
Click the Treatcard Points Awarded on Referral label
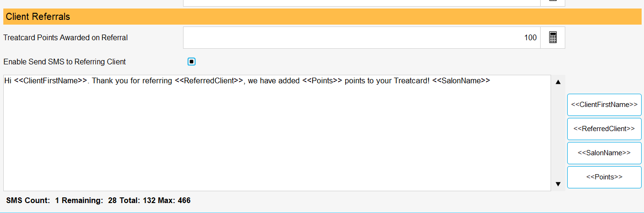[65, 37]
